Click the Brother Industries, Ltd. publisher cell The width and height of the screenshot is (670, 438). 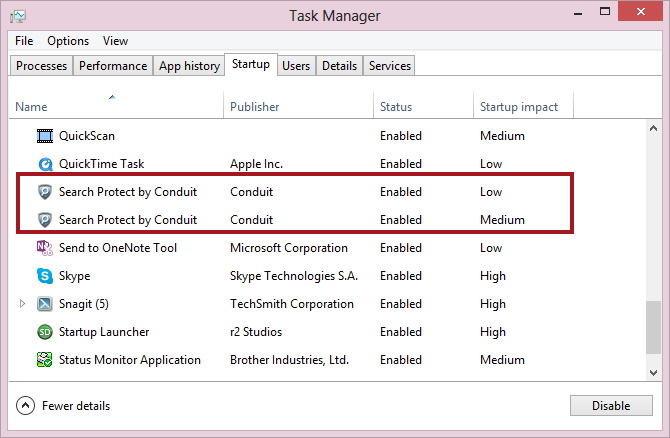pos(289,360)
